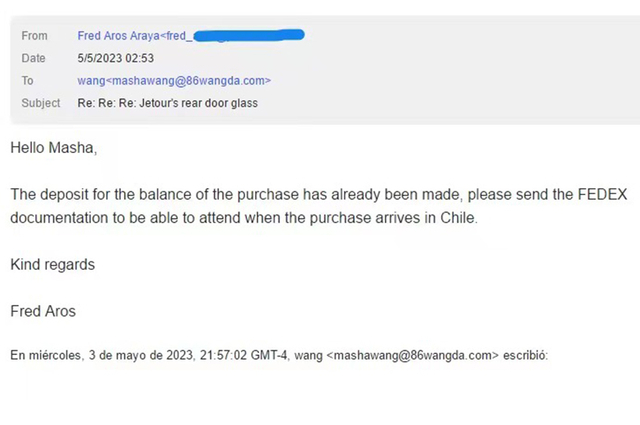Click the Subject label in the header

[41, 103]
